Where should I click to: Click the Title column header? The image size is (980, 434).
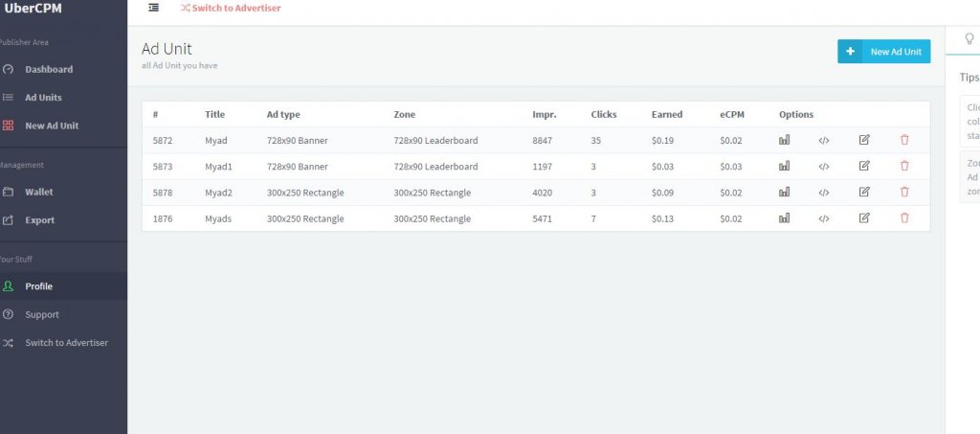click(215, 114)
